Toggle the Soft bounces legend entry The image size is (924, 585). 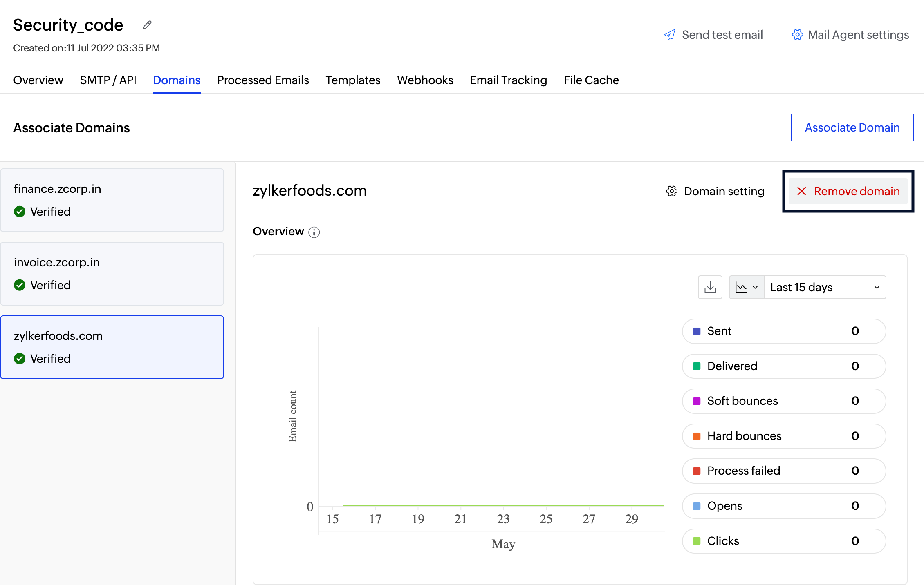pos(783,401)
